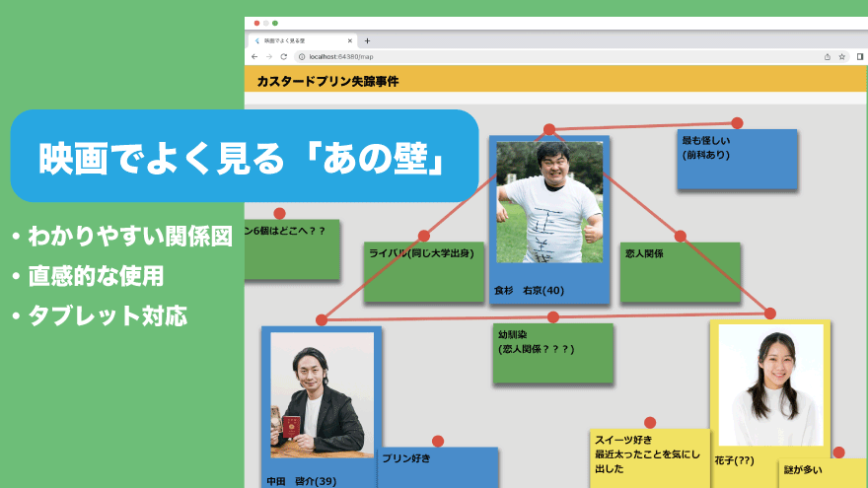
Task: Click the pin on ライバル note
Action: 424,237
